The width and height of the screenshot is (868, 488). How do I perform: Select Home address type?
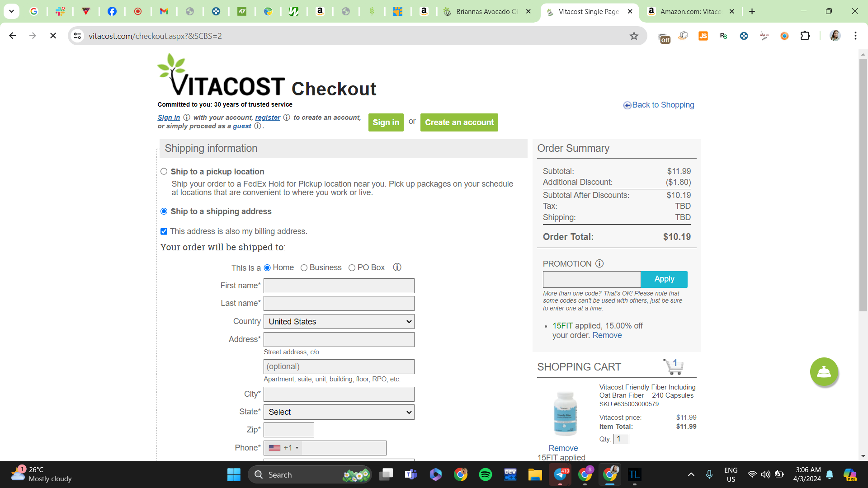tap(267, 268)
